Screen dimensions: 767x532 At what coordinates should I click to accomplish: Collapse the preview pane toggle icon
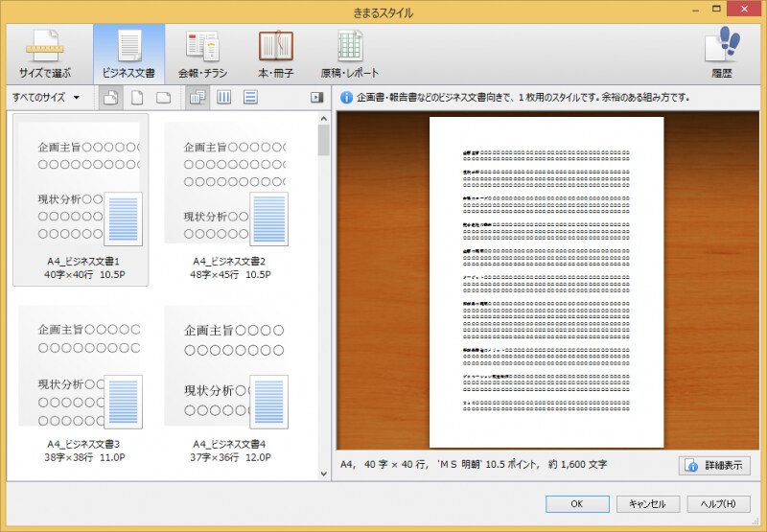point(317,98)
